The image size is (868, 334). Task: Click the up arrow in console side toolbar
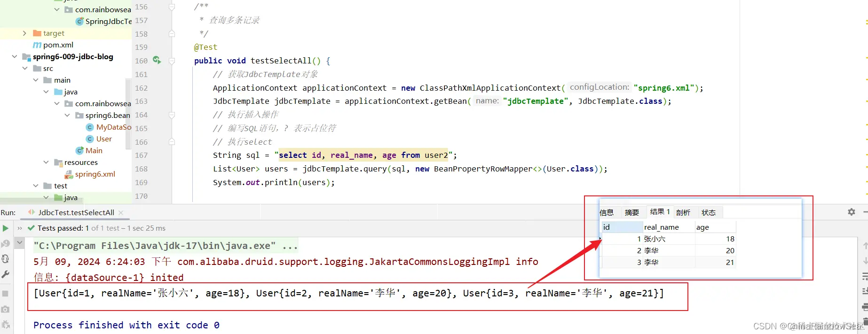coord(865,246)
